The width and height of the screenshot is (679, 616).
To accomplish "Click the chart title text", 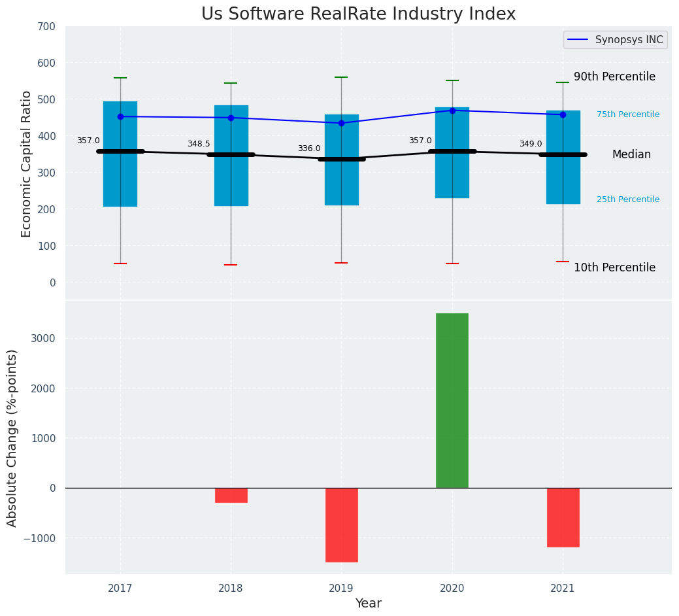I will (x=358, y=14).
